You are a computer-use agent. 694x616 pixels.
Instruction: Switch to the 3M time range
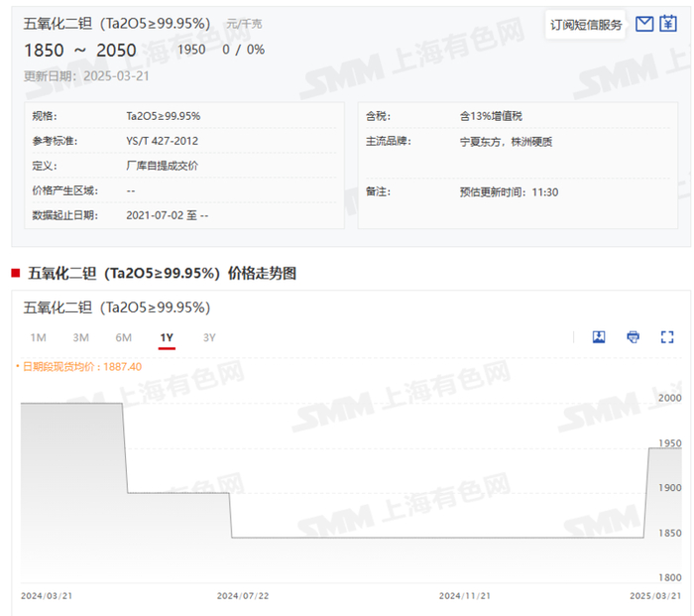(81, 338)
